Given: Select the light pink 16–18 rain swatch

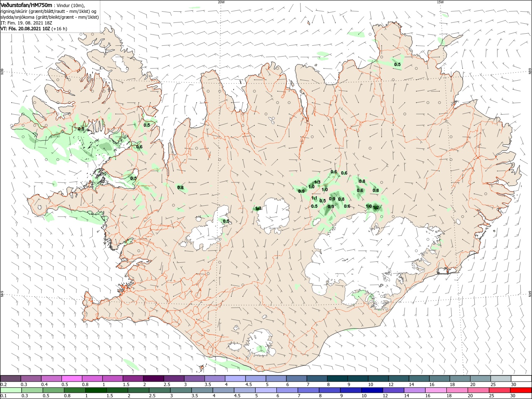Looking at the screenshot, I should pos(436,390).
